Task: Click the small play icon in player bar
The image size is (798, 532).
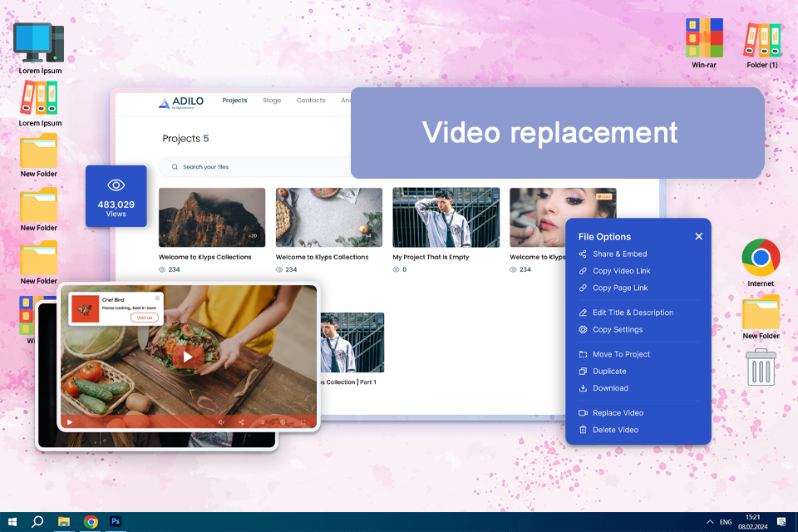Action: [x=70, y=422]
